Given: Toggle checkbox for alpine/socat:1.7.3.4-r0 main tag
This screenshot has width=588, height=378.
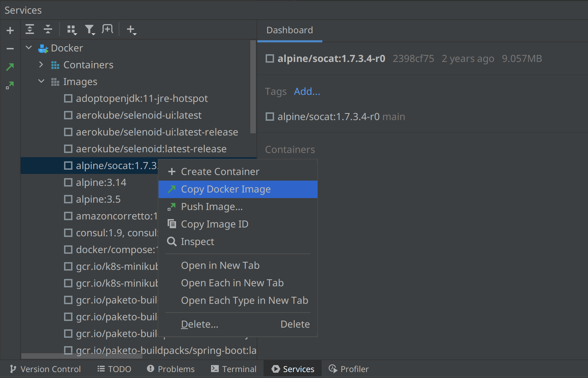Looking at the screenshot, I should click(x=270, y=117).
